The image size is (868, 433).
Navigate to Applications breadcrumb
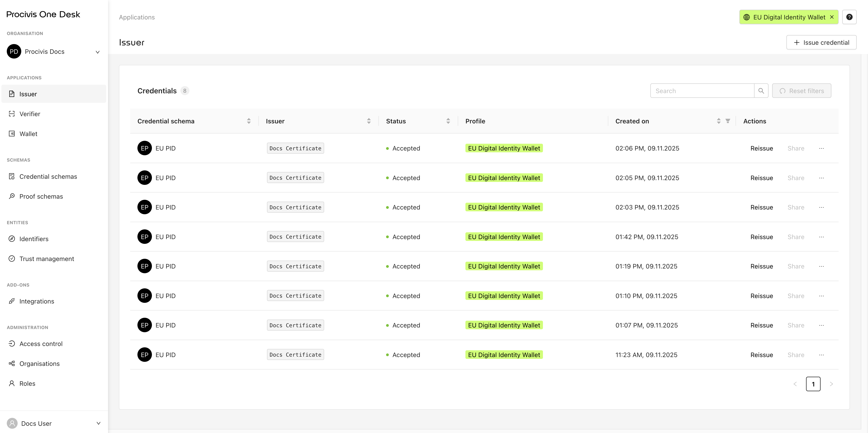click(137, 17)
